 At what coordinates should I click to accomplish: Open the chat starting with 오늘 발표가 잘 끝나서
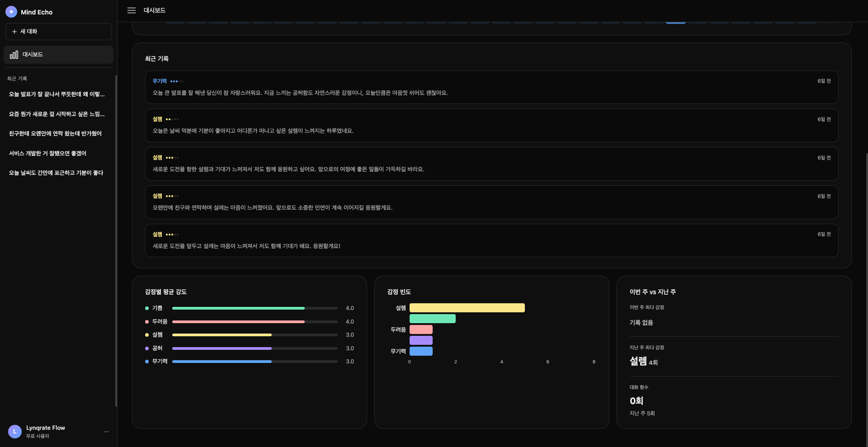click(57, 94)
